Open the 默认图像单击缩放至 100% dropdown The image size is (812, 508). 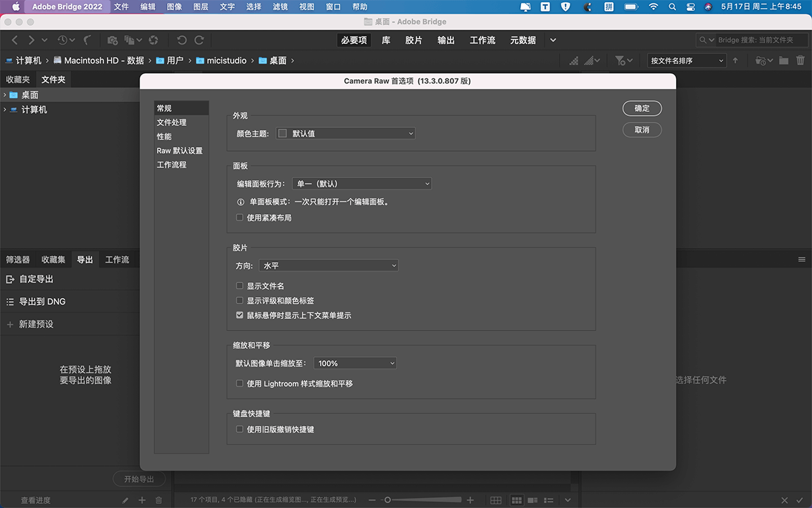coord(355,363)
